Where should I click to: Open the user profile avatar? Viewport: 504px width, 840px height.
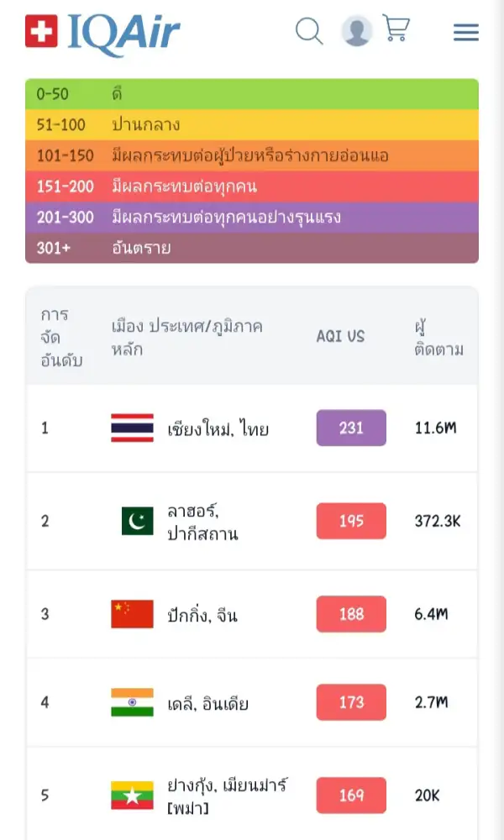[x=356, y=31]
